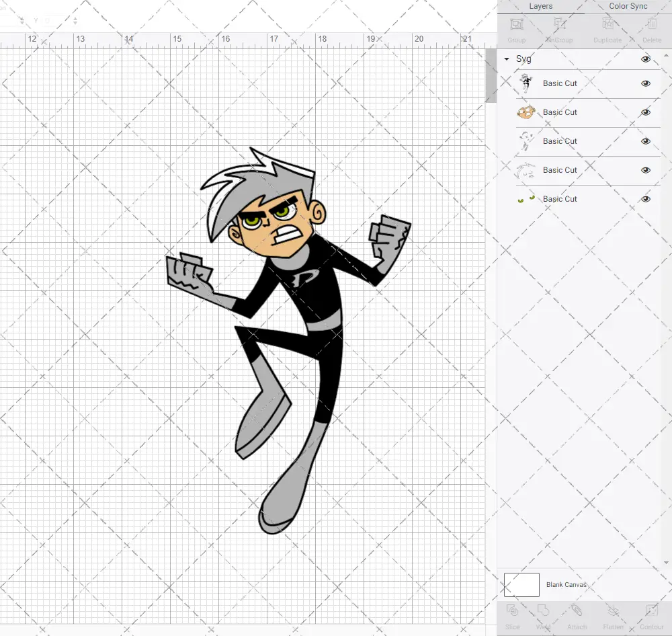Viewport: 672px width, 636px height.
Task: Select the gray outline layer thumbnail
Action: click(526, 141)
